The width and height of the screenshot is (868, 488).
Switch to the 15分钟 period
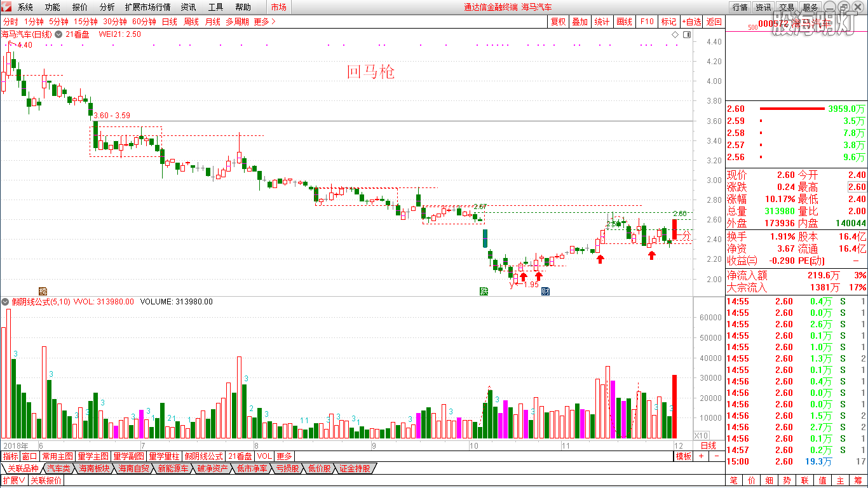(86, 22)
